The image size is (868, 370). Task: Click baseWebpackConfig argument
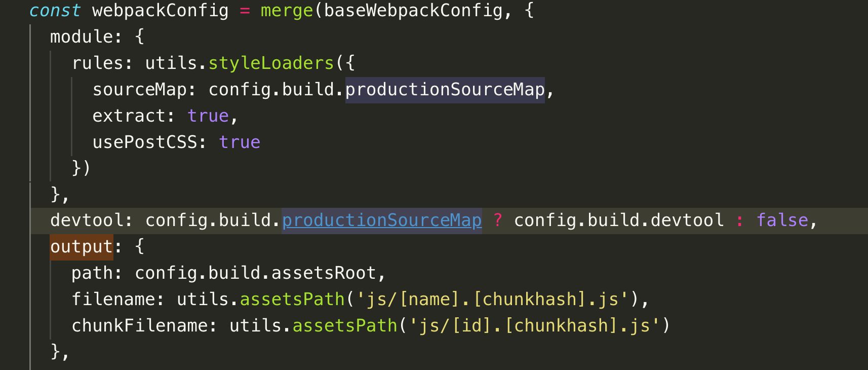coord(413,11)
